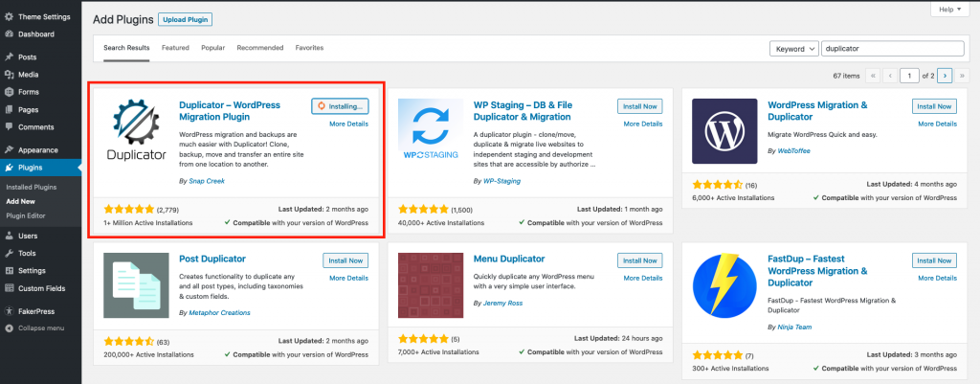The width and height of the screenshot is (980, 384).
Task: Open Theme Settings gear icon
Action: pyautogui.click(x=9, y=17)
